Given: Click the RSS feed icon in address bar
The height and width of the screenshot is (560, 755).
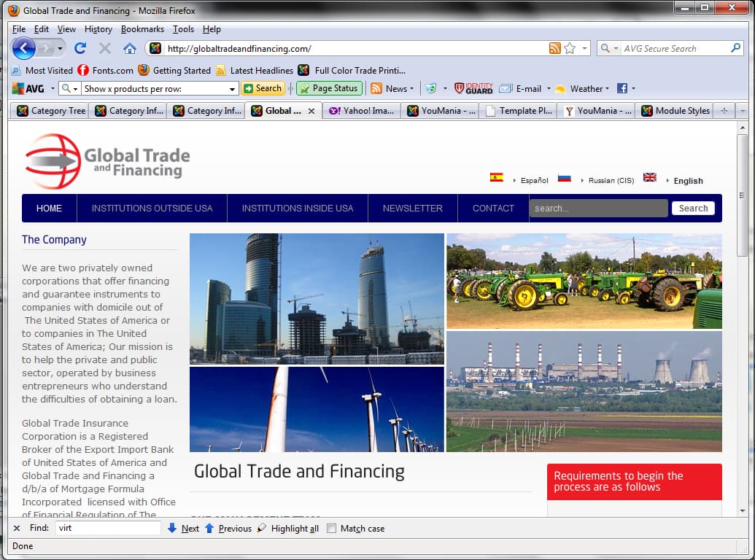Looking at the screenshot, I should click(x=554, y=48).
